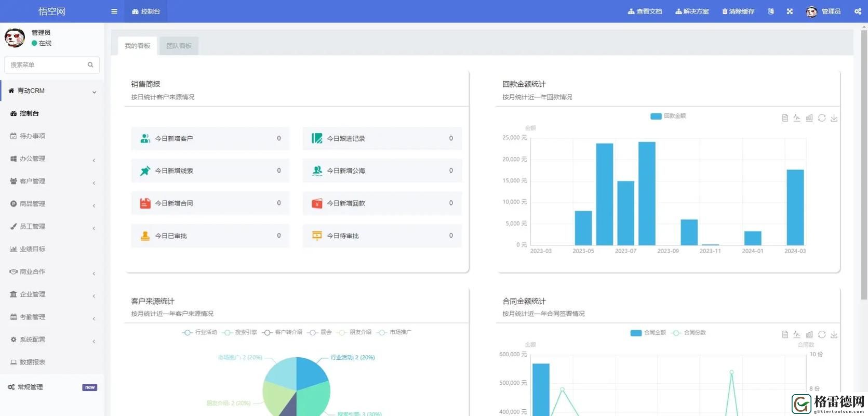The width and height of the screenshot is (868, 416).
Task: Expand the 考勤管理 submenu
Action: point(52,317)
